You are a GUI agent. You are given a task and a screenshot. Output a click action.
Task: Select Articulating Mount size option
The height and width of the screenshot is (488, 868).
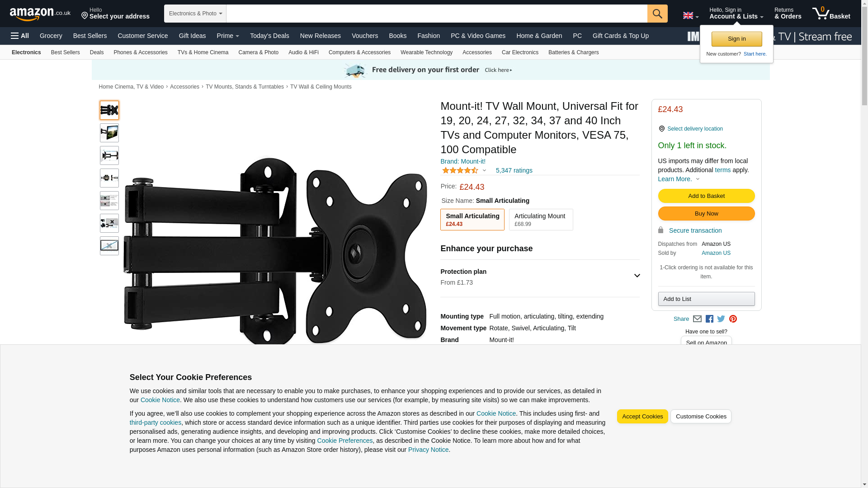point(541,220)
